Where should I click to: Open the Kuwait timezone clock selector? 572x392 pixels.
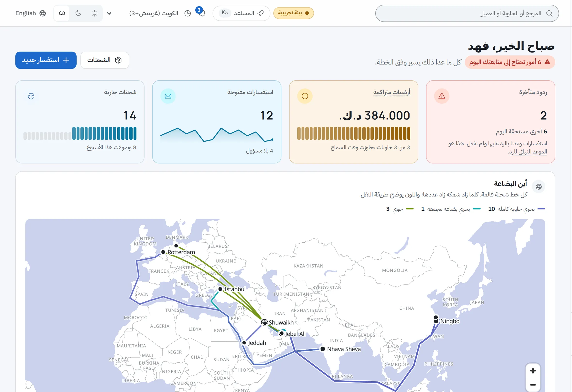(x=160, y=13)
